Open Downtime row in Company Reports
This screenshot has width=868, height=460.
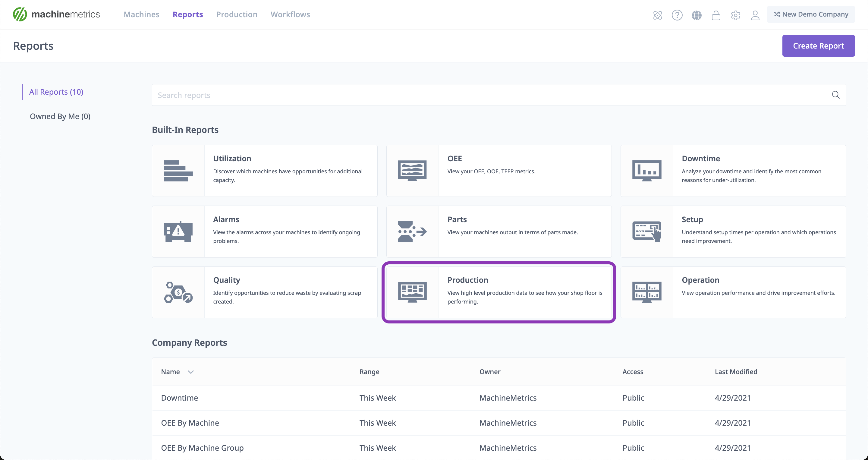pos(499,398)
